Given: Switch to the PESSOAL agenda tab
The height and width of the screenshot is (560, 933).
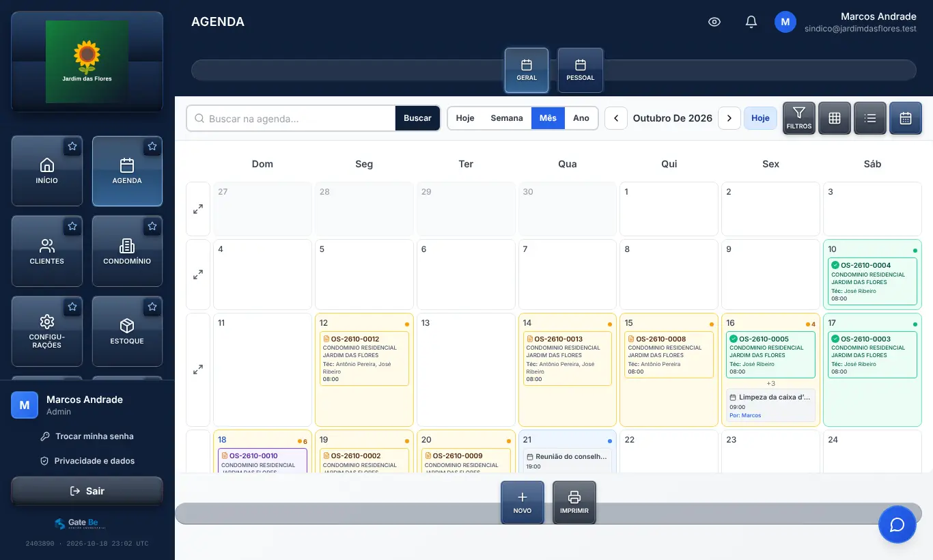Looking at the screenshot, I should (x=581, y=70).
